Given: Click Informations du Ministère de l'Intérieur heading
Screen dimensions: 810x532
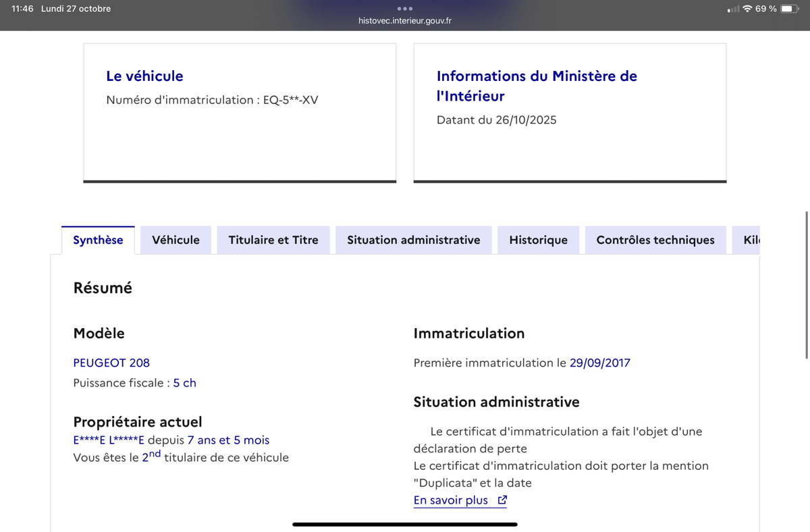Looking at the screenshot, I should tap(537, 86).
